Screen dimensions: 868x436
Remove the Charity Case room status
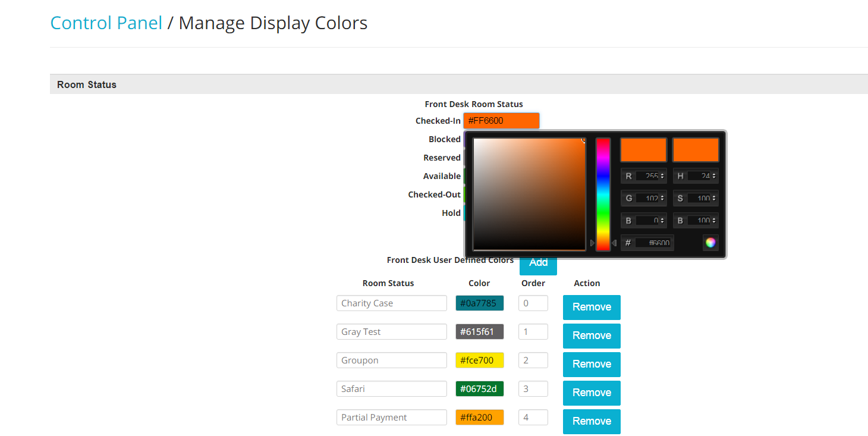pyautogui.click(x=592, y=308)
